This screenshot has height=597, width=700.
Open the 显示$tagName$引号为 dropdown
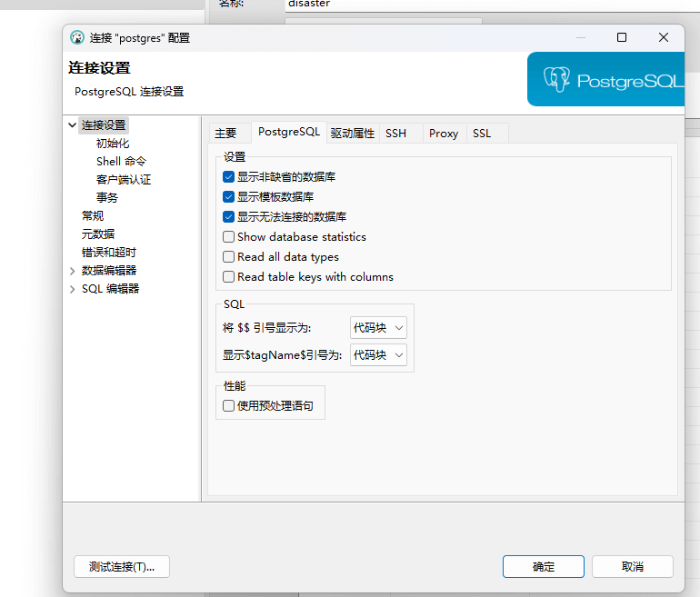tap(378, 355)
